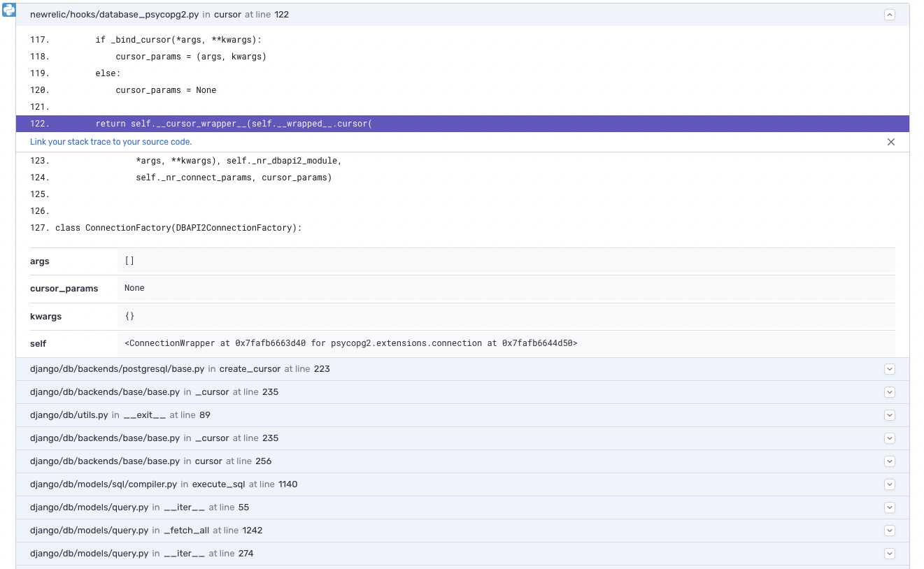Click the 'cursor_params' variable name

pyautogui.click(x=64, y=289)
